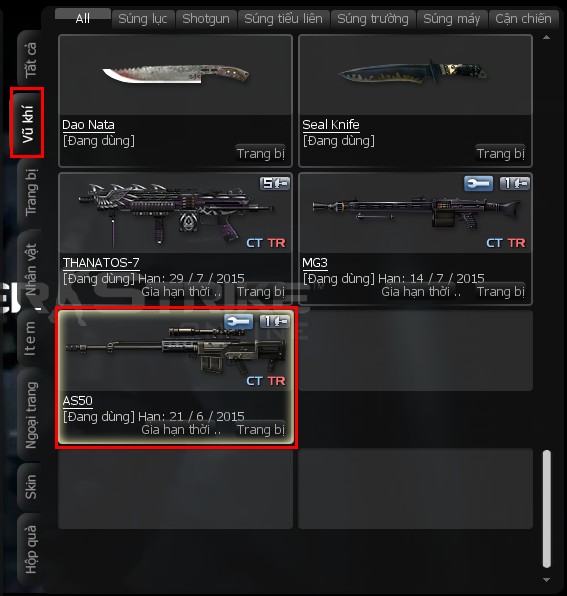The height and width of the screenshot is (596, 567).
Task: Click the inventory scrollbar thumb
Action: point(546,509)
